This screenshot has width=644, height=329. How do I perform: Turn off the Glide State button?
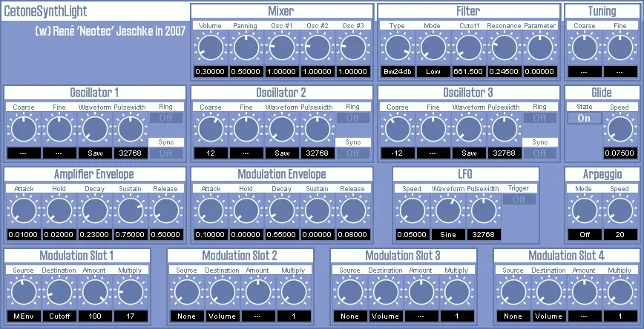[x=584, y=118]
